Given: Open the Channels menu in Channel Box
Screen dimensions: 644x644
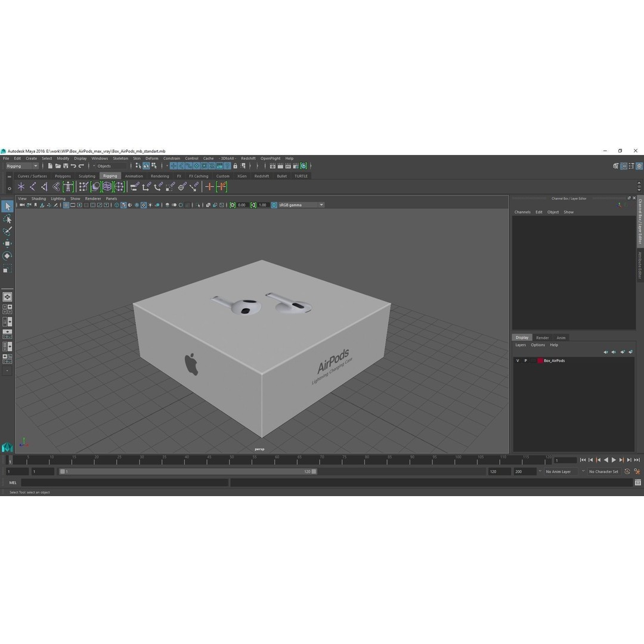Looking at the screenshot, I should click(522, 212).
